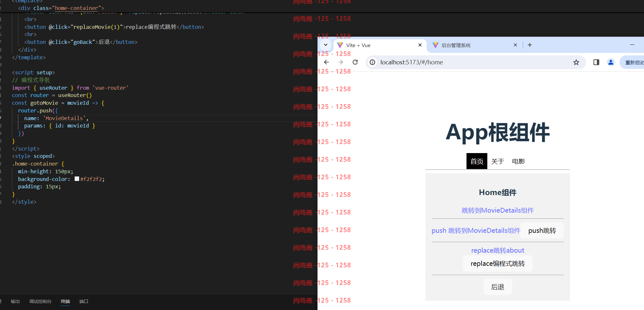Select the 首页 navigation link
The width and height of the screenshot is (644, 310).
pyautogui.click(x=477, y=161)
